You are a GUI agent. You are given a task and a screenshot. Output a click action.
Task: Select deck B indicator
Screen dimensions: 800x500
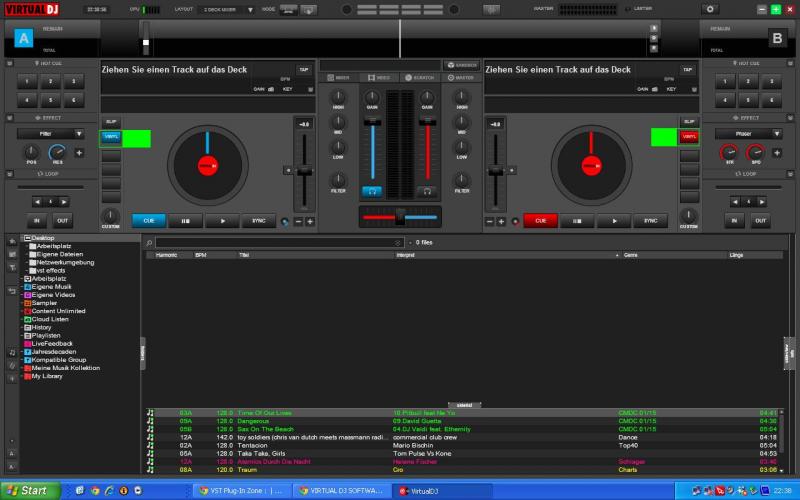click(777, 38)
